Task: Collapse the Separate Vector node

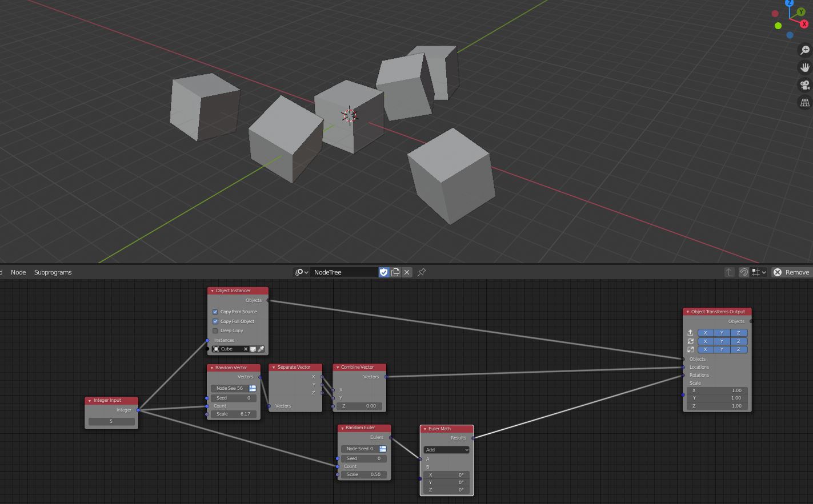Action: pyautogui.click(x=274, y=368)
